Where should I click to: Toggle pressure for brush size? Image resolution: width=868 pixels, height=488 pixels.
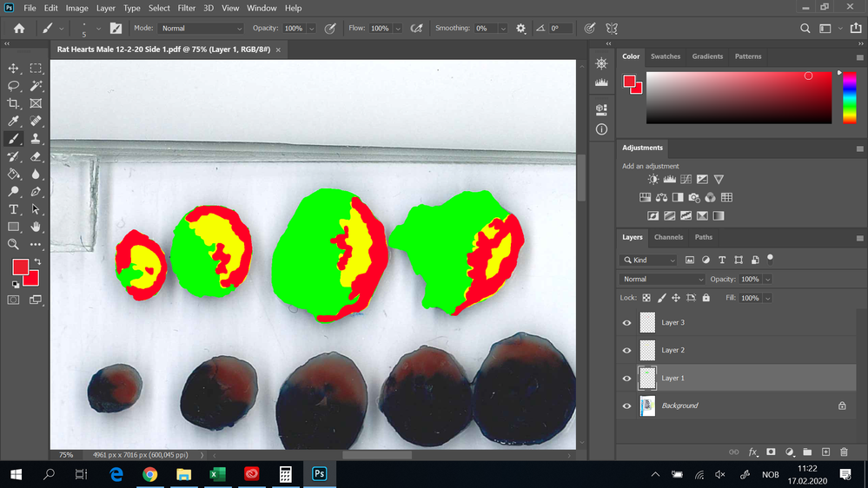click(x=590, y=28)
